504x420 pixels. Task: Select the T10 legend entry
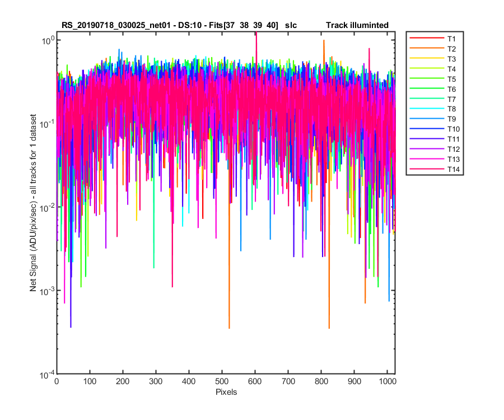[x=435, y=129]
